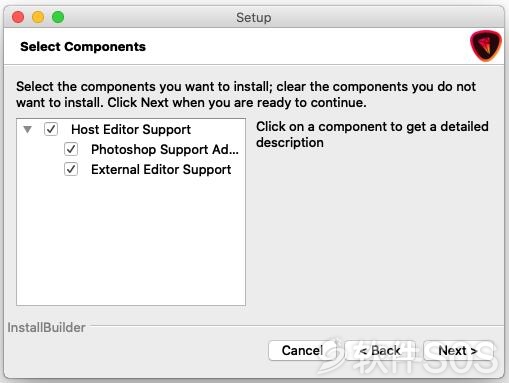The height and width of the screenshot is (383, 509).
Task: Click empty area of the components list
Action: point(131,243)
